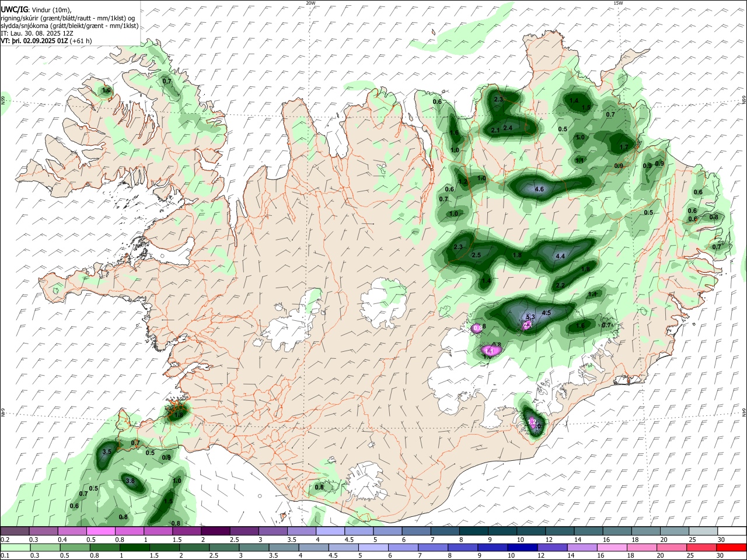Viewport: 747px width, 560px height.
Task: Pick the light pink 16 swatch, bottom scale
Action: tap(611, 547)
